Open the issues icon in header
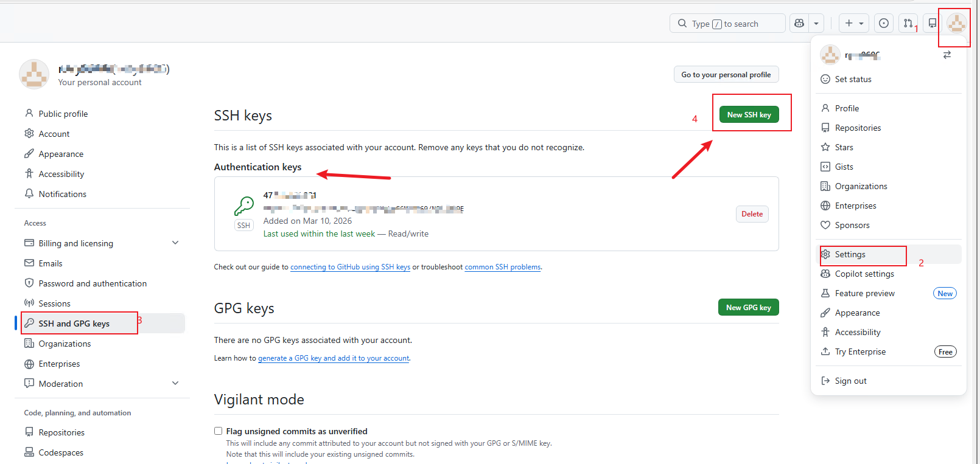This screenshot has height=464, width=980. coord(884,23)
